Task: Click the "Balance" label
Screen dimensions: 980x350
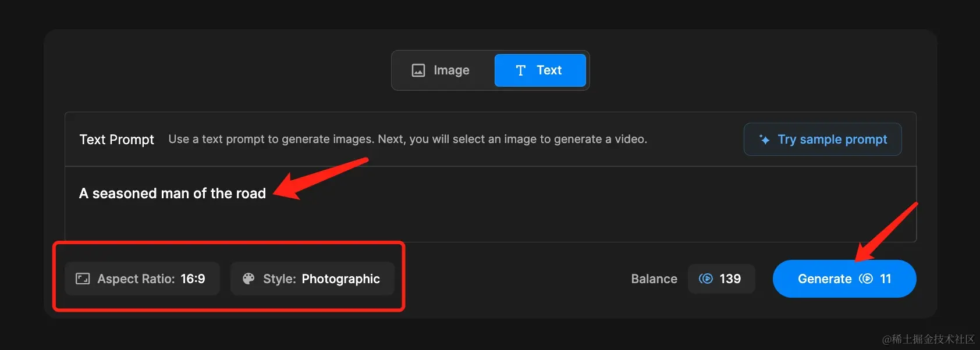Action: pos(654,279)
